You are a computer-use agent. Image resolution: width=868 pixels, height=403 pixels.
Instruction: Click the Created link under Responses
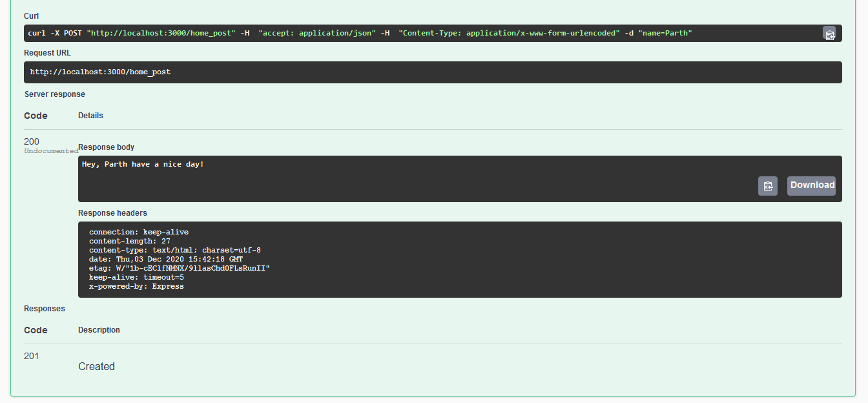tap(96, 366)
